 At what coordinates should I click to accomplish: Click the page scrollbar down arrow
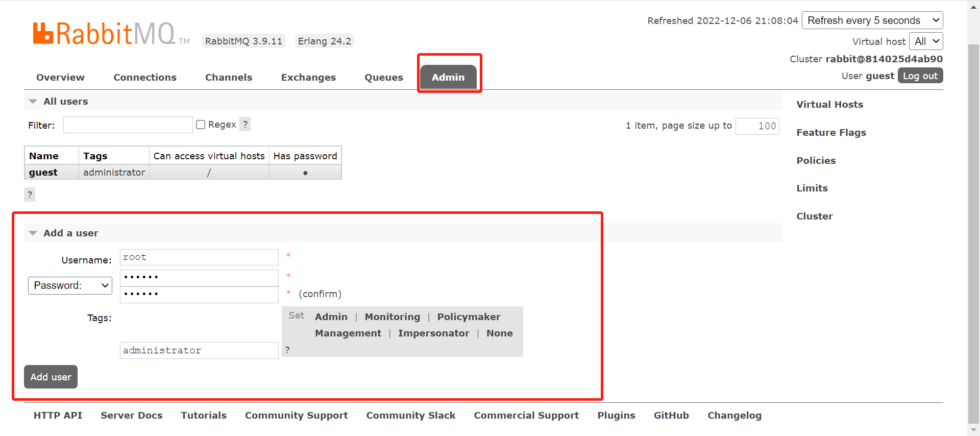[x=973, y=430]
